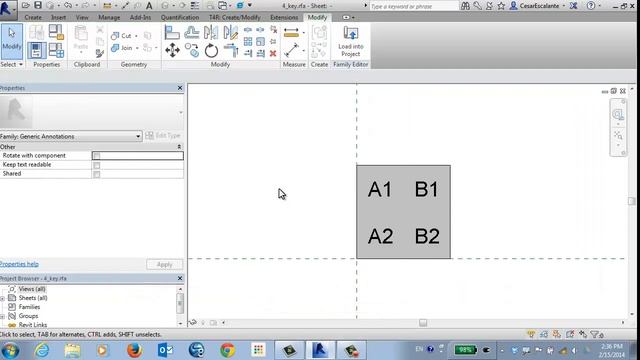Screen dimensions: 640x360
Task: Click the Autodesk Exchange Apps X icon
Action: (573, 6)
